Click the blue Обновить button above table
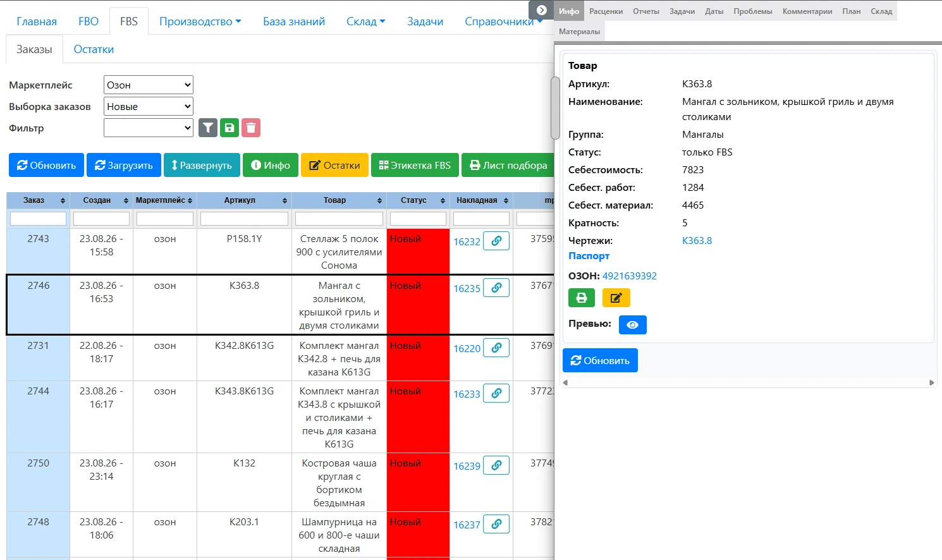Image resolution: width=942 pixels, height=560 pixels. tap(47, 166)
